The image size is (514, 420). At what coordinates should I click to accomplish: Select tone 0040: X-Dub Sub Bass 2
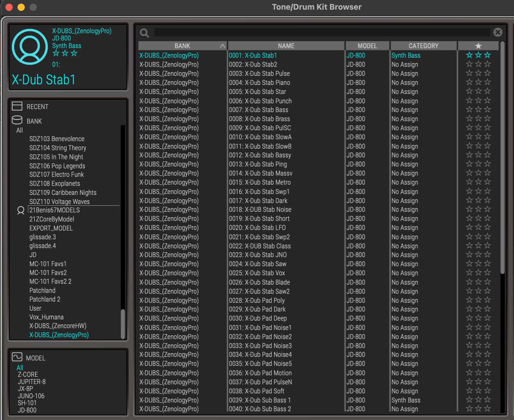pos(260,409)
